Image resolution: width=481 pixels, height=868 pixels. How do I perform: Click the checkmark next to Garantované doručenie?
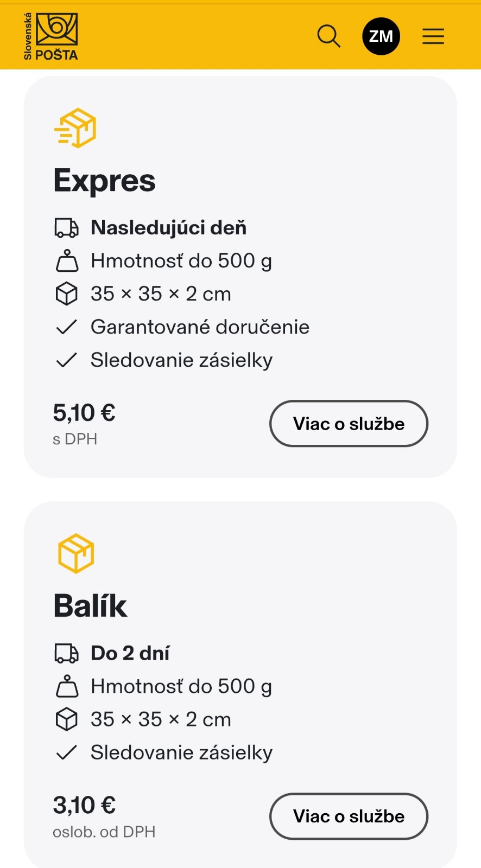(67, 327)
